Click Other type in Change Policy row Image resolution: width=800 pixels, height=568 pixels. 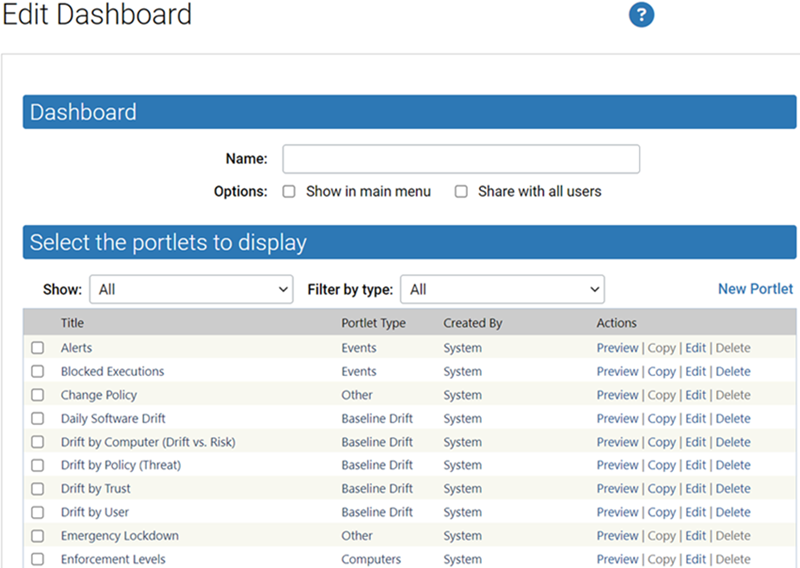pyautogui.click(x=357, y=395)
